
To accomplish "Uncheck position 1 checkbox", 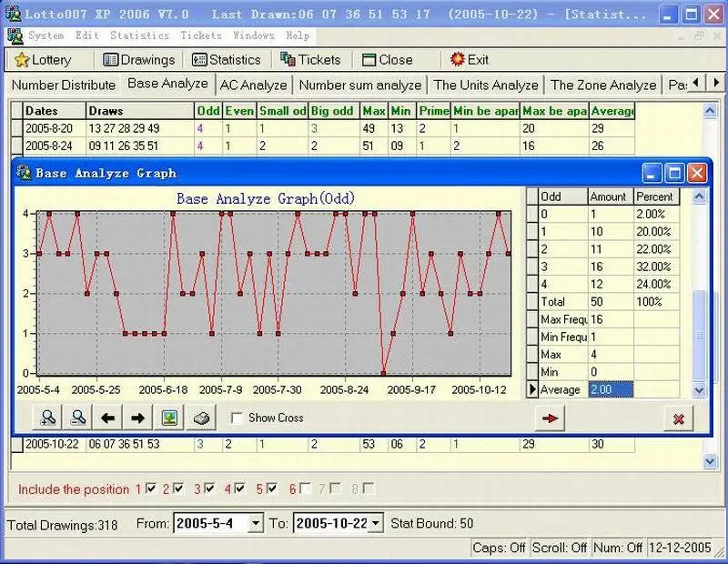I will point(151,489).
